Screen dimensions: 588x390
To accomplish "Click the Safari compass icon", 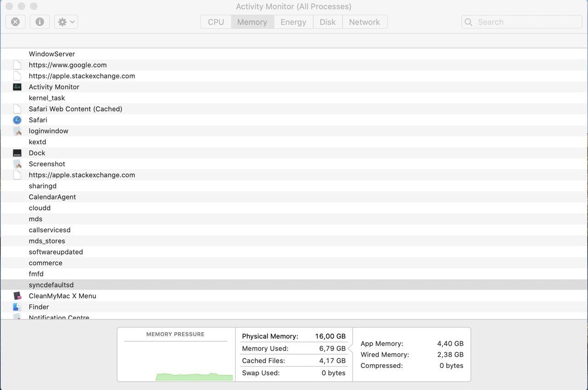I will click(17, 120).
